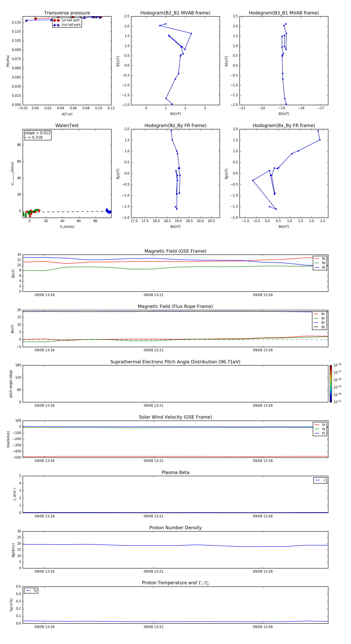The image size is (351, 644).
Task: Click the 'Proton Number Density' title
Action: click(x=175, y=528)
